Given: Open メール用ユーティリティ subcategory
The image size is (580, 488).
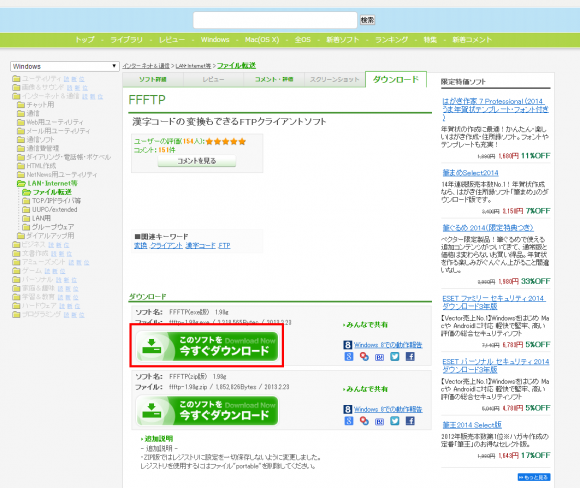Looking at the screenshot, I should (x=58, y=131).
